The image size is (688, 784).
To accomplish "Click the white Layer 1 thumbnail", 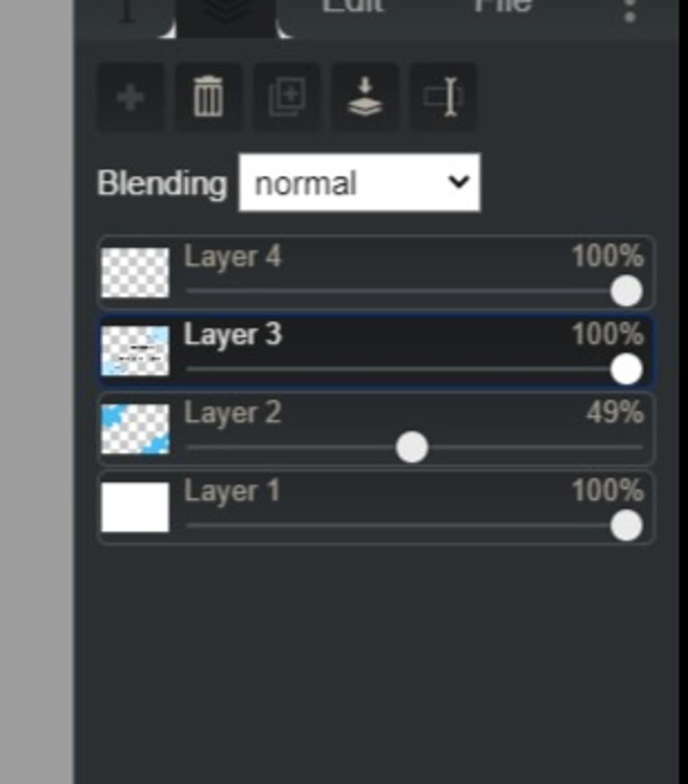I will [x=135, y=507].
